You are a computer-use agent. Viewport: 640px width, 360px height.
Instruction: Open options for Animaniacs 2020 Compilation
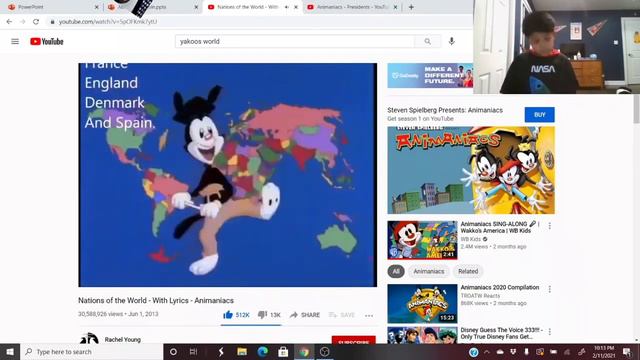pos(550,289)
